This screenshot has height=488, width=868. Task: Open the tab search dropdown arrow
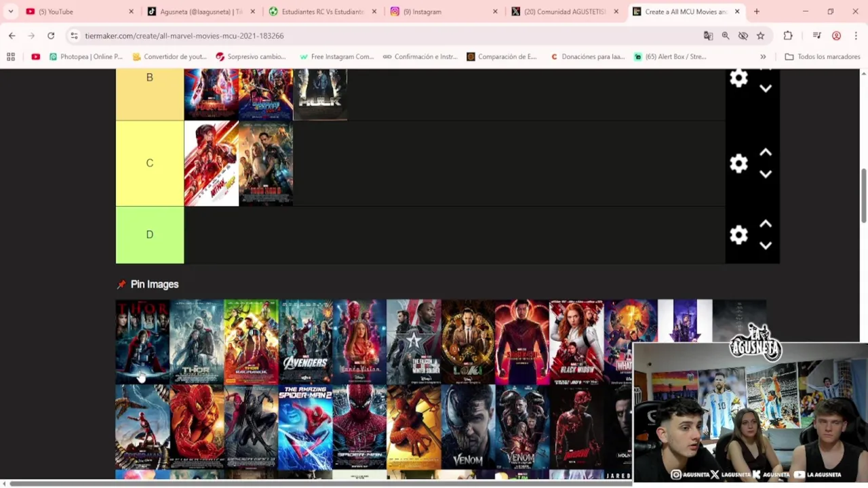11,12
